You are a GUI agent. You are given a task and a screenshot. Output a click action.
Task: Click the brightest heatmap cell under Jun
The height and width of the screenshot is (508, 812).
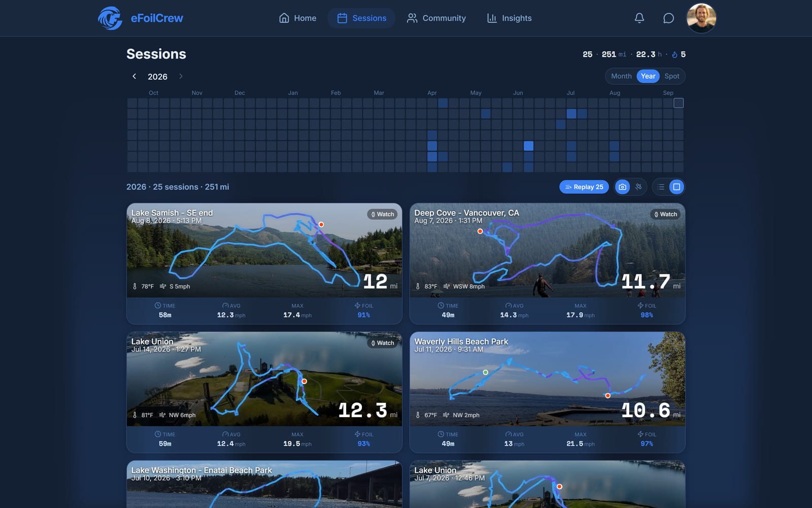click(528, 146)
